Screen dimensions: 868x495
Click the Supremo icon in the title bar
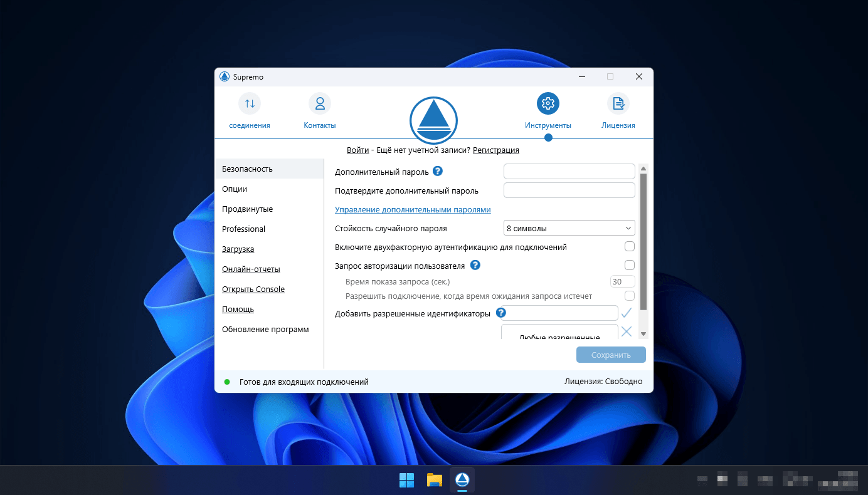click(225, 76)
